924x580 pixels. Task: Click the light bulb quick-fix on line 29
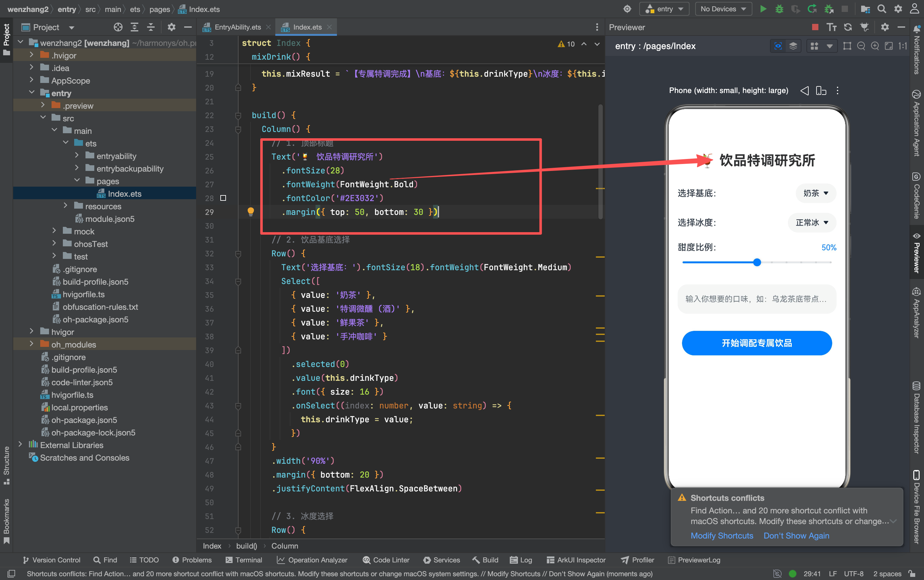coord(250,211)
